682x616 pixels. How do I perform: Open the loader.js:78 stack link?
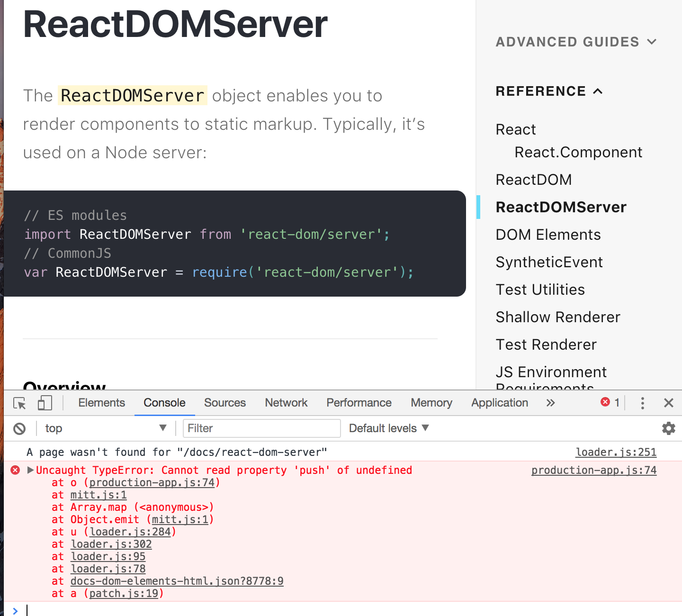tap(108, 569)
